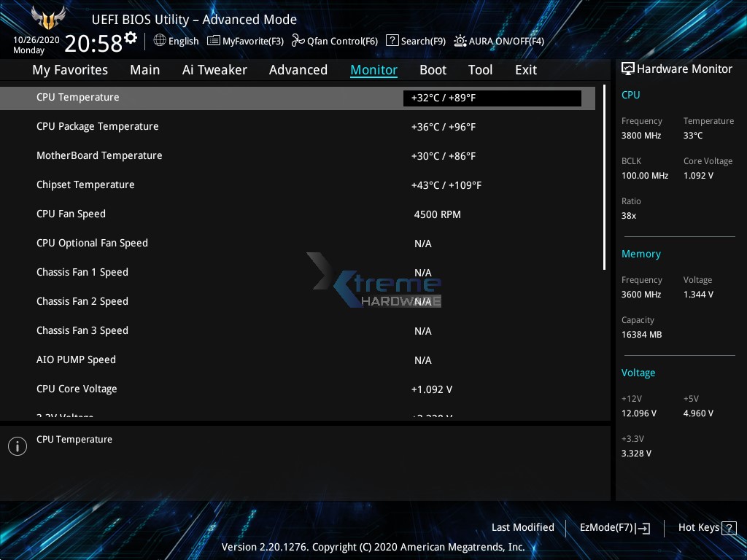Switch to the Boot tab
This screenshot has height=560, width=747.
click(433, 69)
